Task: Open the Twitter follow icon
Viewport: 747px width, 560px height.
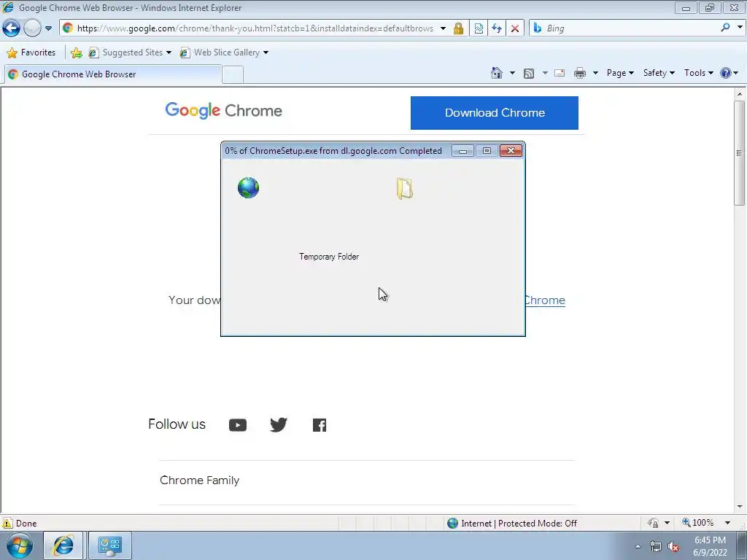Action: click(x=279, y=424)
